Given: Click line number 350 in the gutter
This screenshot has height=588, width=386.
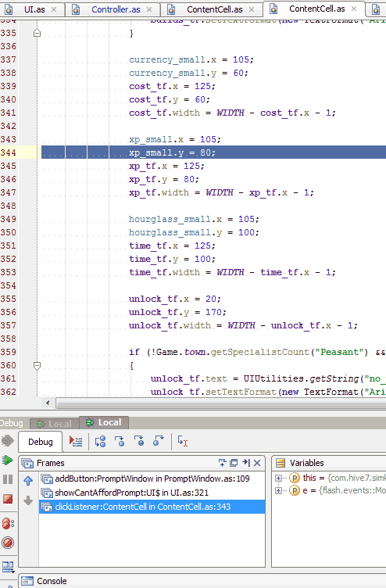Looking at the screenshot, I should click(x=9, y=232).
